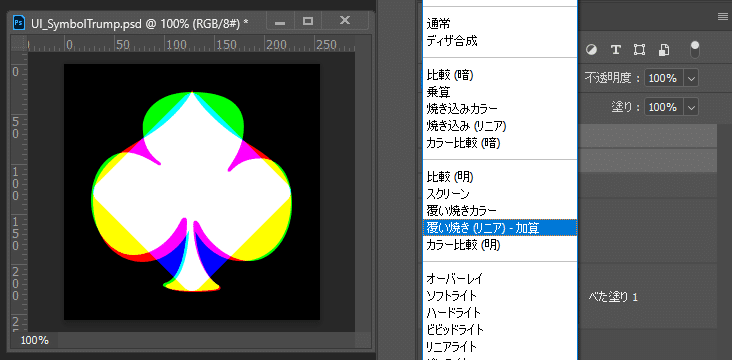Pick ビビッドライト blend mode
Screen dimensions: 732x360
(500, 330)
